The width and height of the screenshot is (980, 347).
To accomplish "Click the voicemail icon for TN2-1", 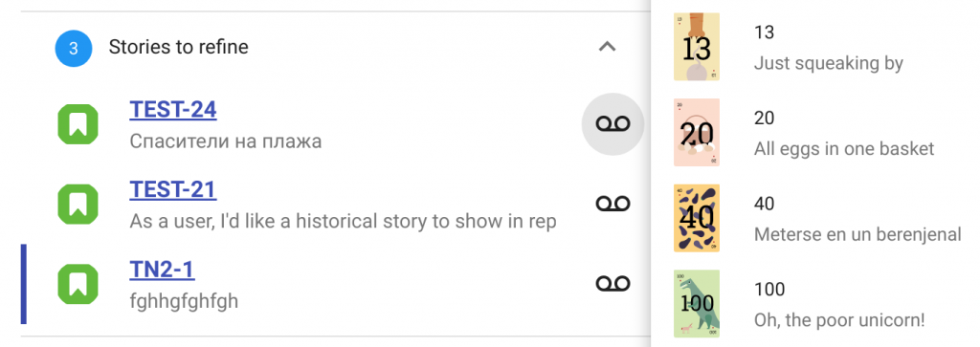I will point(612,284).
